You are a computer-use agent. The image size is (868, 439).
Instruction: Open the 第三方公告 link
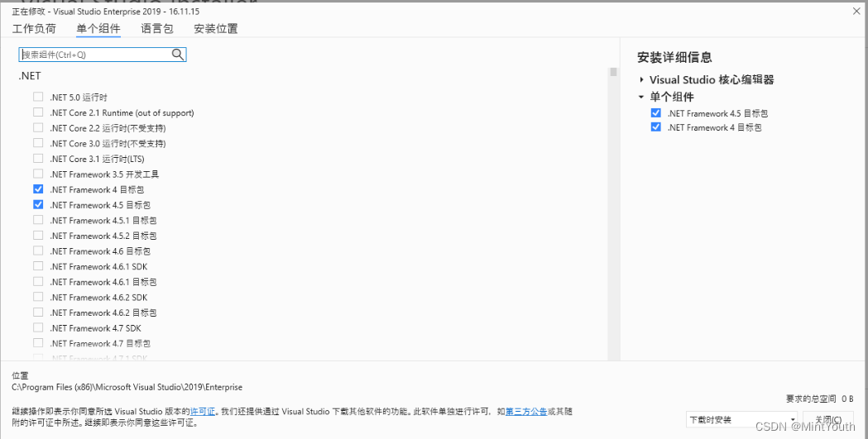point(526,412)
